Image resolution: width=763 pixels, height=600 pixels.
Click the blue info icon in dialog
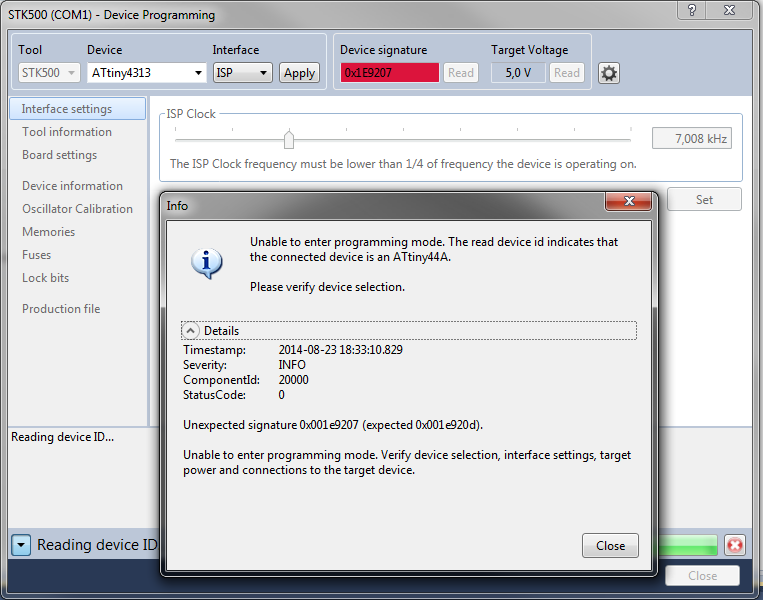pos(206,263)
